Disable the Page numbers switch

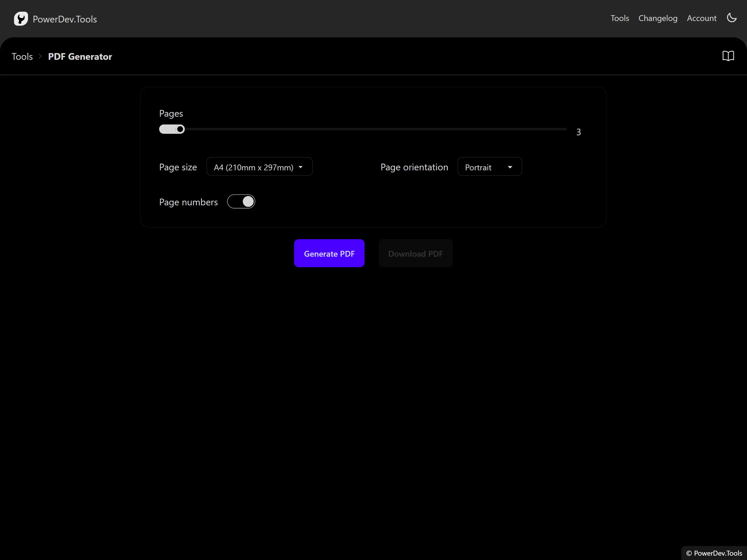(x=241, y=202)
